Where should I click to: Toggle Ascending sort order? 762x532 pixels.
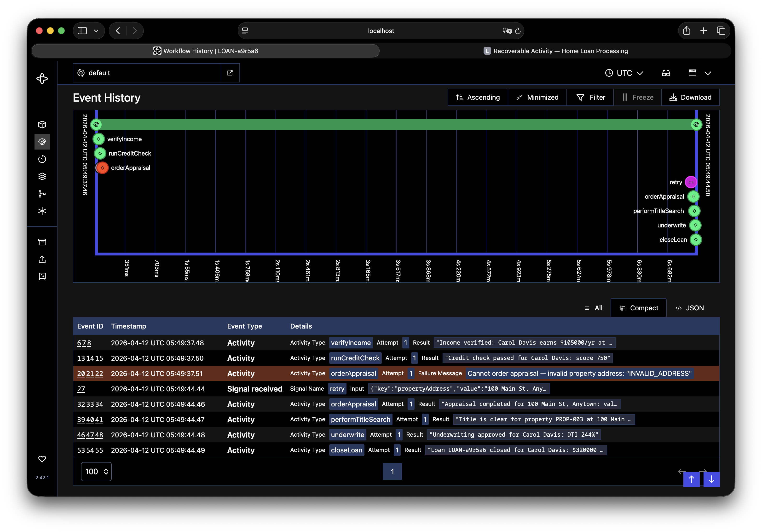click(478, 97)
